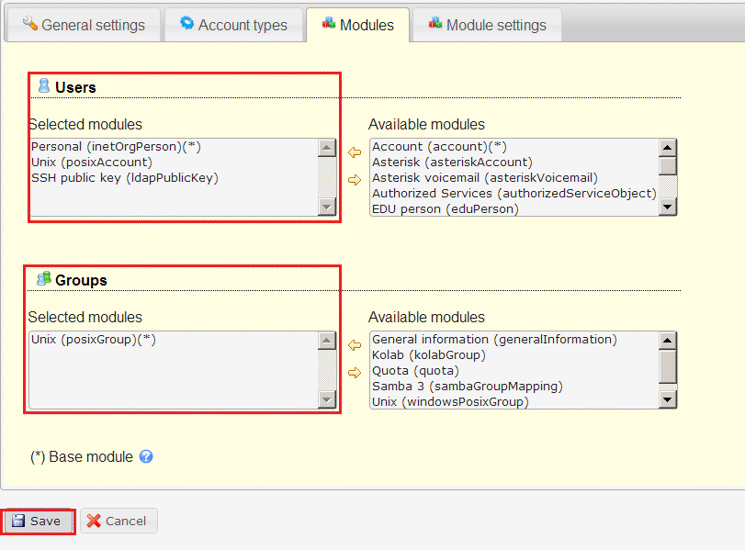Select SSH public key (ldapPublicKey) module
The height and width of the screenshot is (550, 745).
(125, 178)
